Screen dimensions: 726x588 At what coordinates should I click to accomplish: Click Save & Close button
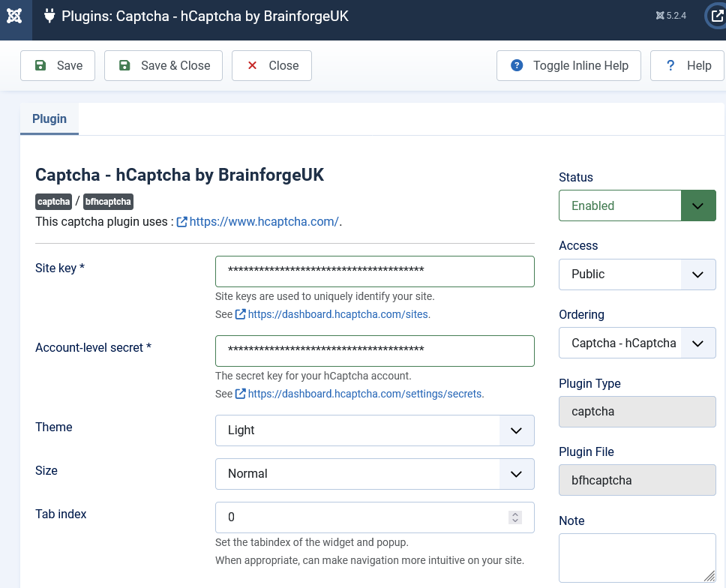163,65
